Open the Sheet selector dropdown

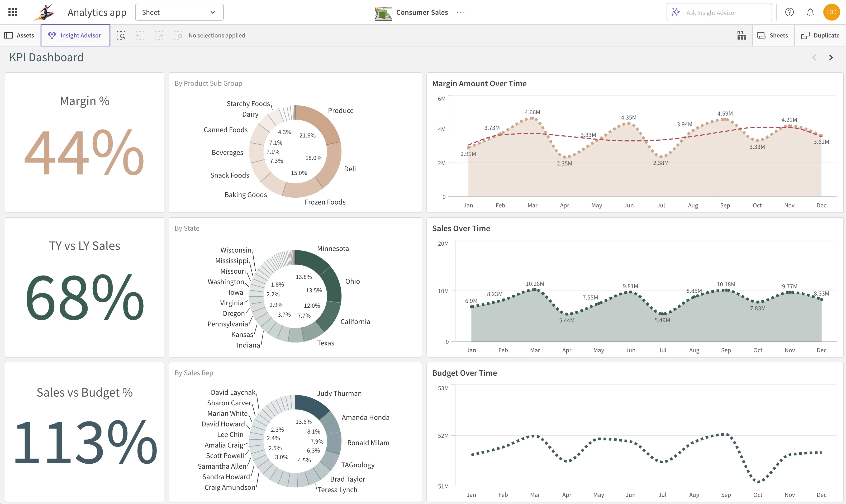[x=179, y=12]
